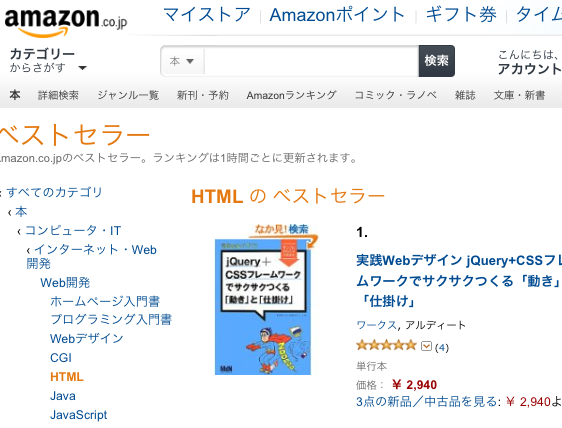Go to Amazonランキング in books navigation
This screenshot has height=428, width=562.
(x=291, y=95)
